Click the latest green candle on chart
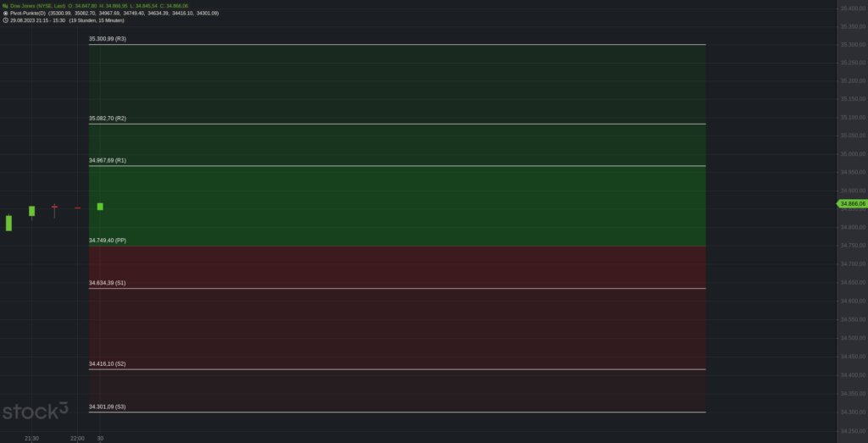 100,207
